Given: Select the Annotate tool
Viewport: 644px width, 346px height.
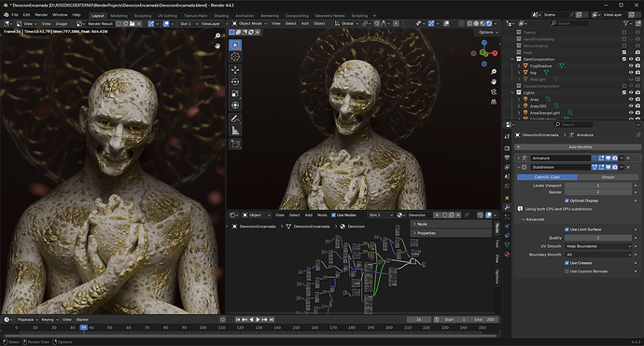Looking at the screenshot, I should point(235,118).
